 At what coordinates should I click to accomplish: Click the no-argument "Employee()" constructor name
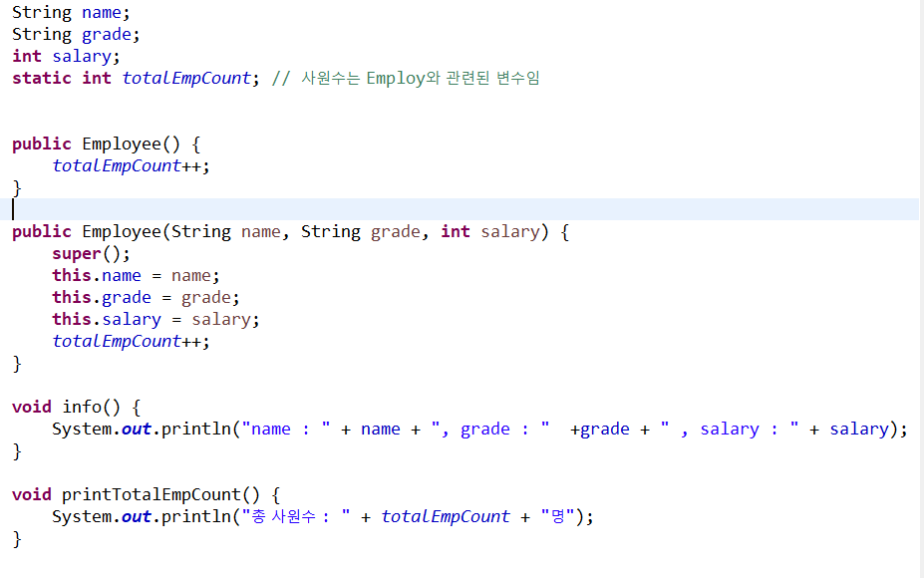click(x=131, y=144)
